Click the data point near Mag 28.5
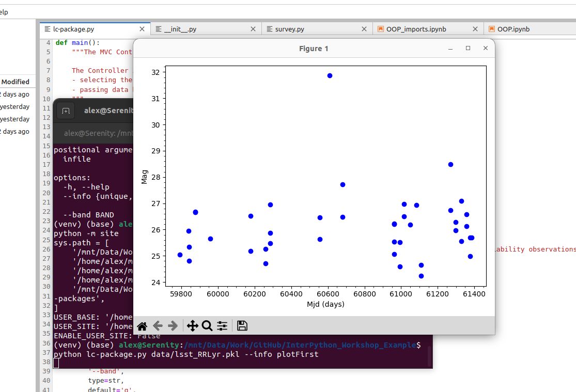Image resolution: width=576 pixels, height=392 pixels. click(x=451, y=165)
